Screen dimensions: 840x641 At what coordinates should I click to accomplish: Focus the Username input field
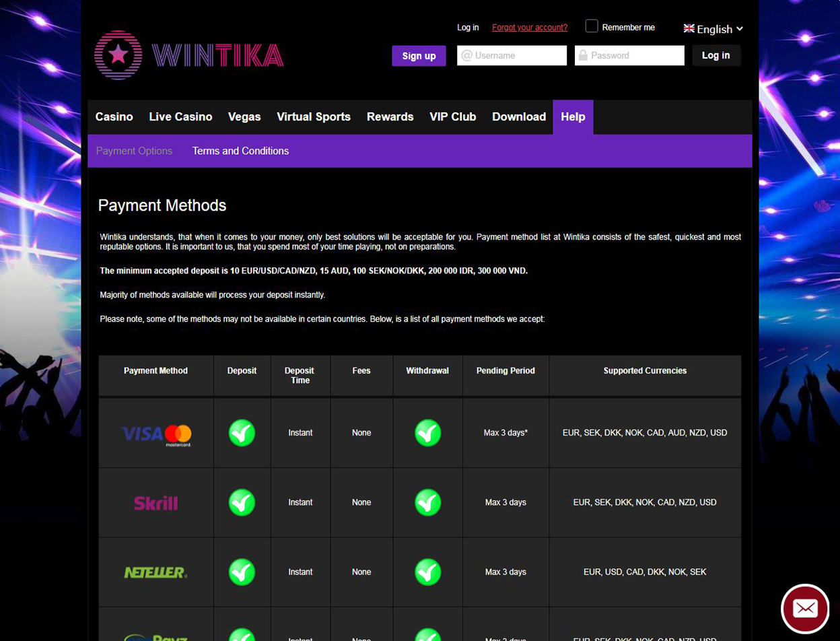pyautogui.click(x=512, y=55)
